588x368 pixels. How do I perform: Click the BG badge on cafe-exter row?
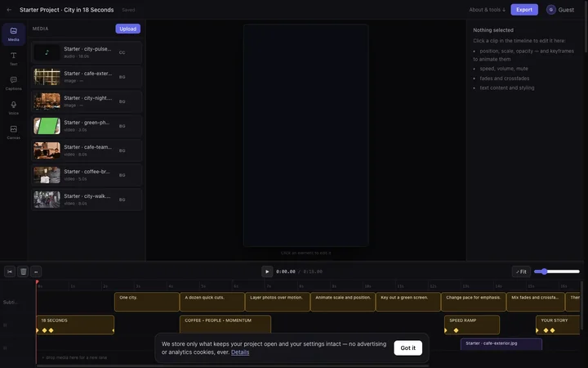coord(122,77)
